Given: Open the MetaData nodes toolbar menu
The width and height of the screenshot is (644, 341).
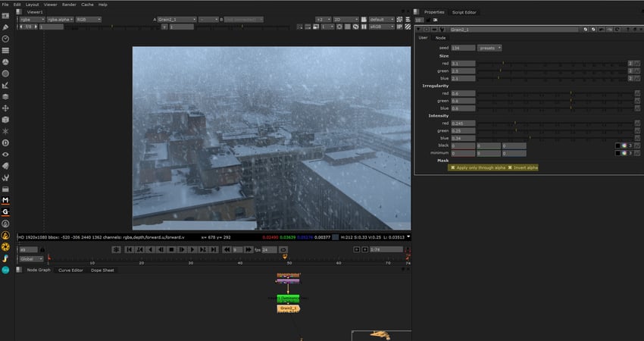Looking at the screenshot, I should (x=5, y=166).
